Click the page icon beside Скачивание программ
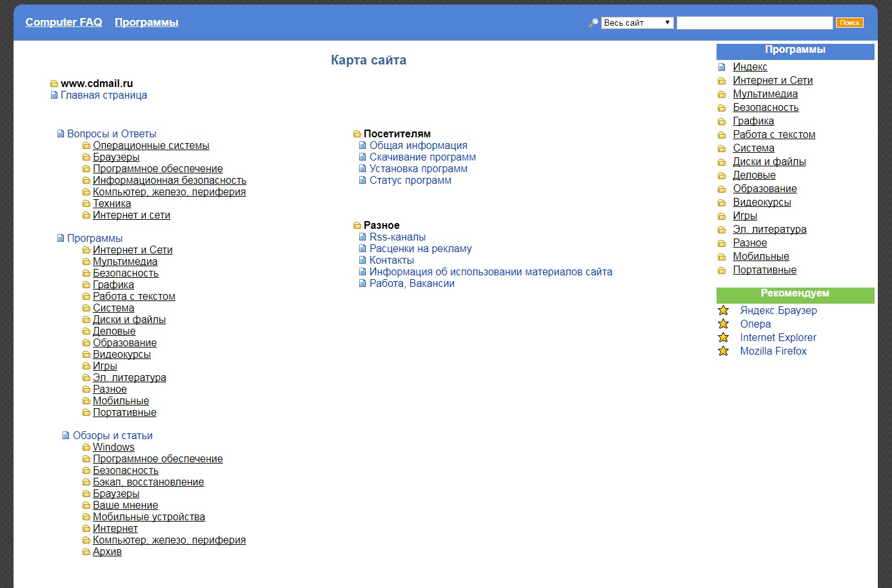Image resolution: width=892 pixels, height=588 pixels. [x=362, y=157]
